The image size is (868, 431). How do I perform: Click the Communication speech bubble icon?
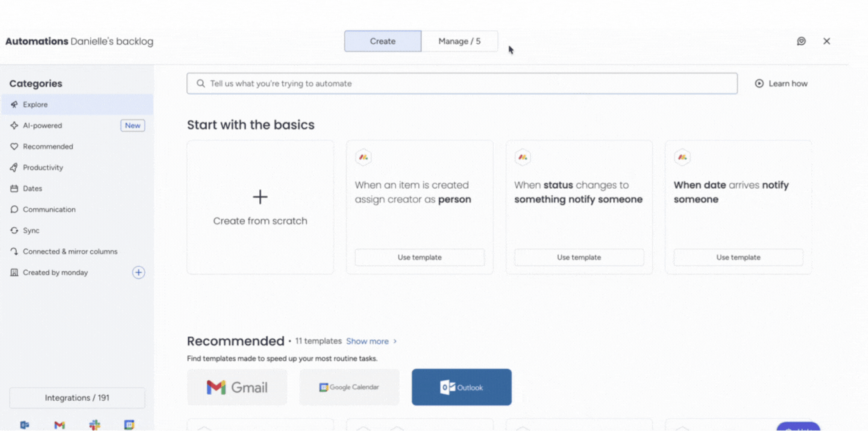(x=14, y=209)
